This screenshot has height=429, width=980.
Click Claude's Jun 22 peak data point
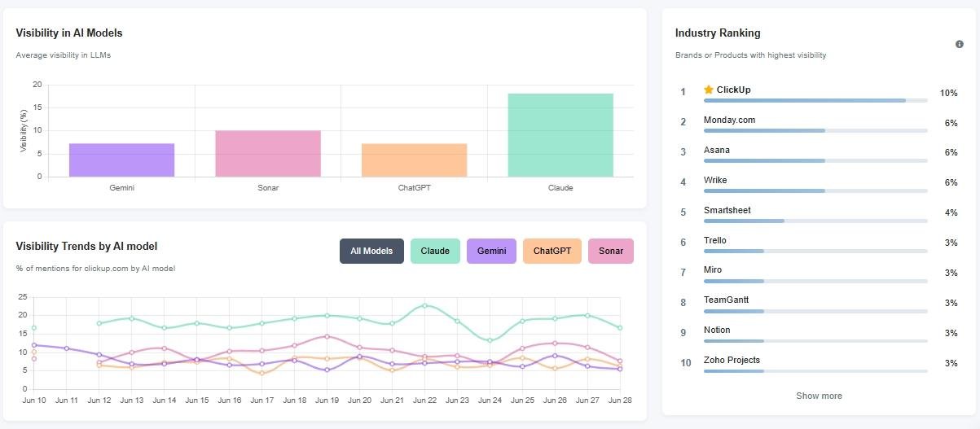point(424,305)
